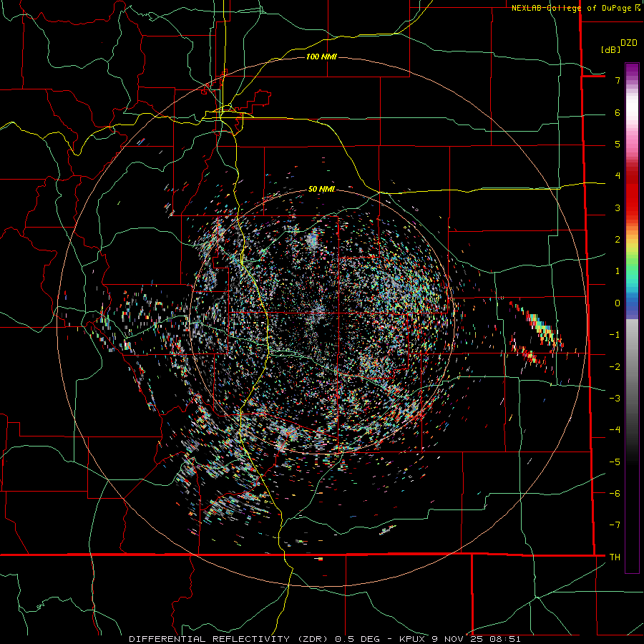This screenshot has height=644, width=644.
Task: Select the -4 value on the scale
Action: coord(615,430)
